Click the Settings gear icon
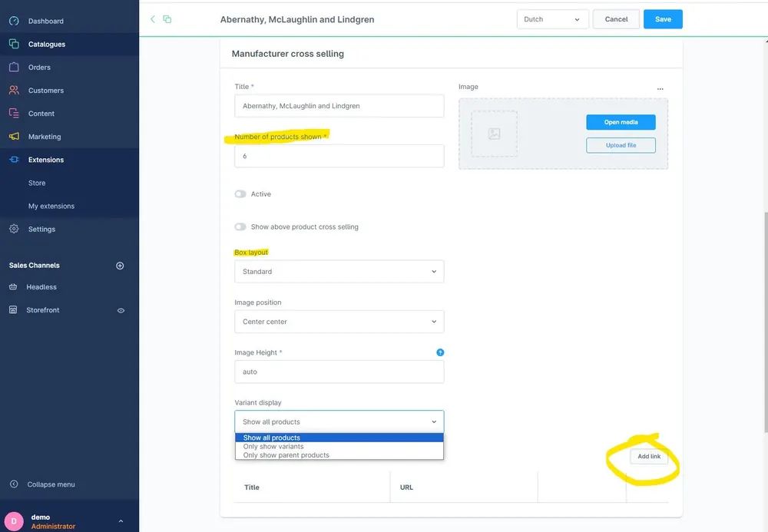Screen dimensions: 768x532 click(x=14, y=229)
